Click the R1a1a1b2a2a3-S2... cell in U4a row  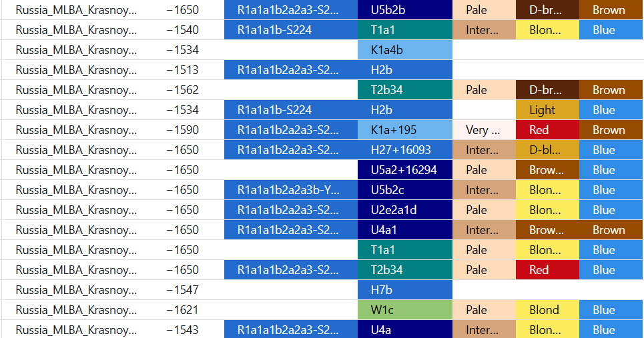coord(291,330)
